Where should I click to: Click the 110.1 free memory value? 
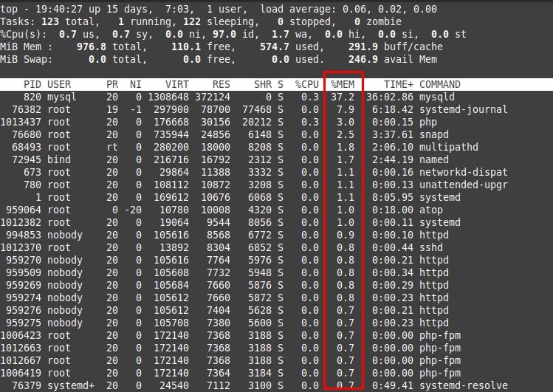tap(186, 47)
